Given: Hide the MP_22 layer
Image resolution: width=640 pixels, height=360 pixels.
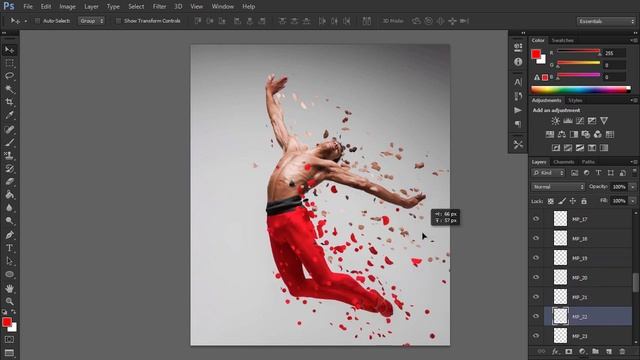Looking at the screenshot, I should point(536,316).
